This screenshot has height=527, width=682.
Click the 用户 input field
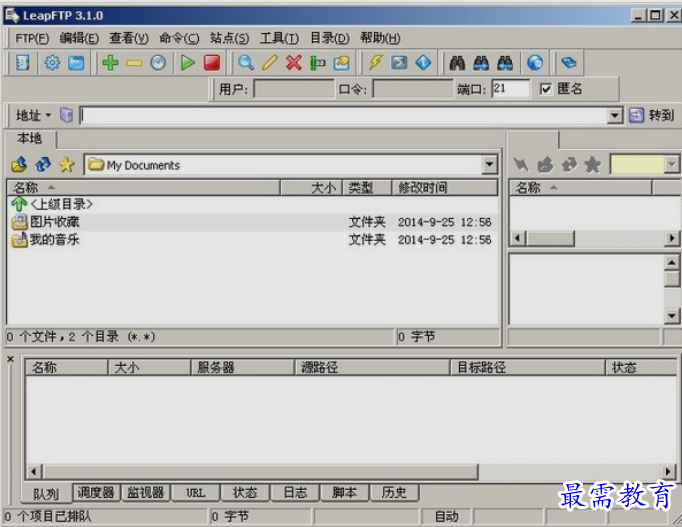294,89
